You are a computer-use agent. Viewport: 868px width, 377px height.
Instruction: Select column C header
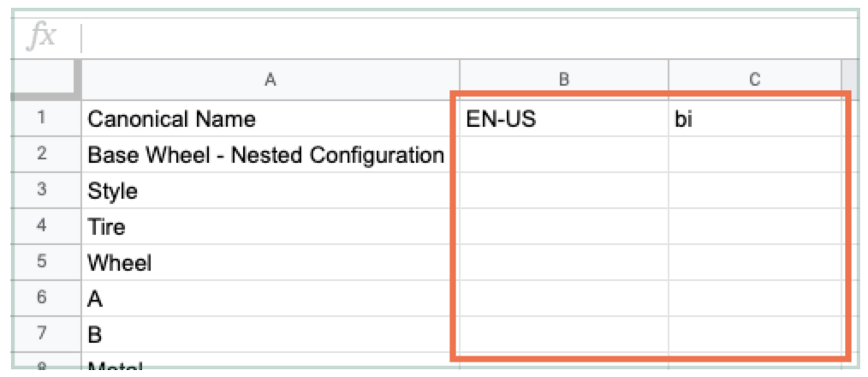click(x=754, y=80)
